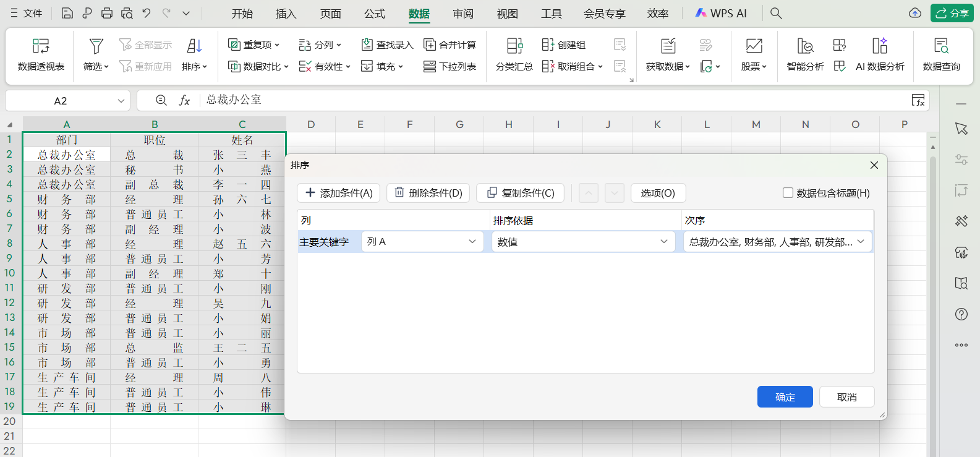The width and height of the screenshot is (980, 457).
Task: Click 添加条件(A) button
Action: 339,193
